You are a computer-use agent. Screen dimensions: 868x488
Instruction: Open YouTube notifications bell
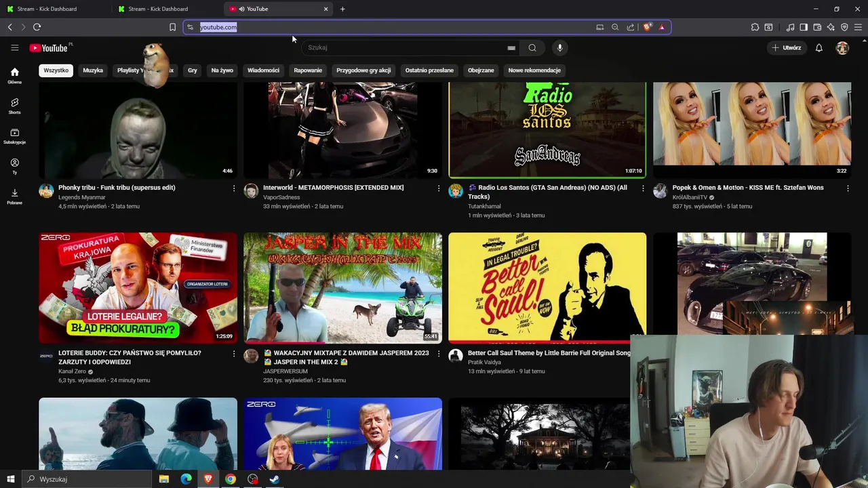[818, 47]
